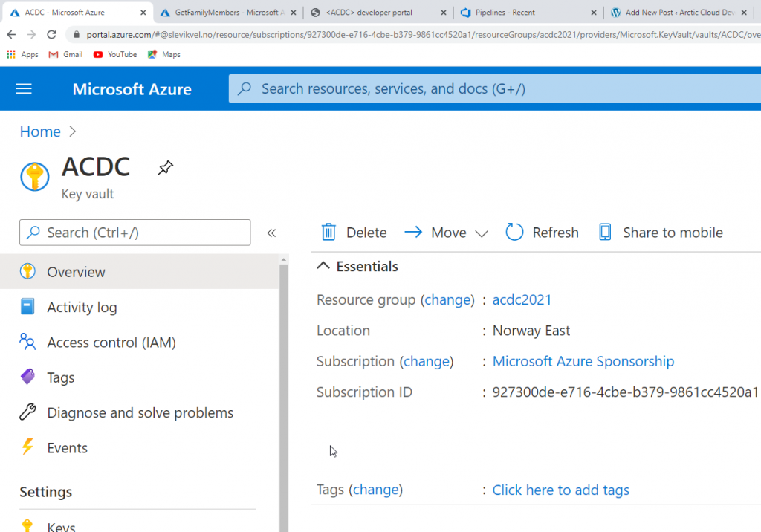
Task: Switch to the ACDC - Microsoft Azure tab
Action: click(78, 13)
